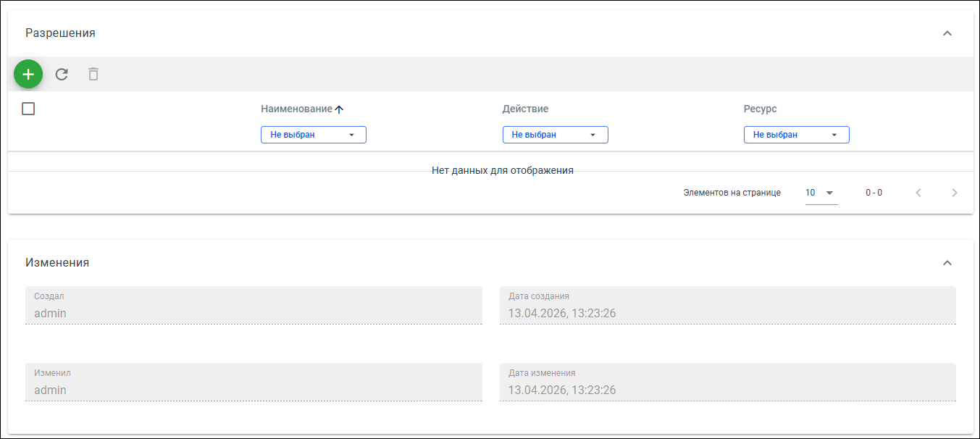Click the Наименование column header text
This screenshot has width=980, height=439.
coord(296,109)
